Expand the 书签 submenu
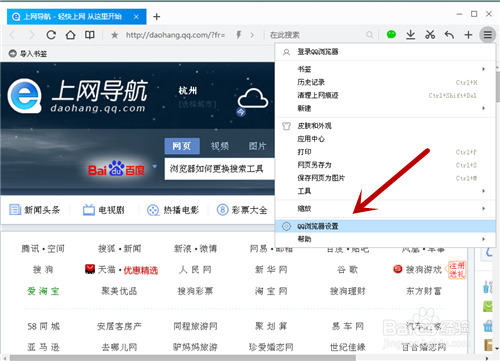The height and width of the screenshot is (361, 500). 385,69
